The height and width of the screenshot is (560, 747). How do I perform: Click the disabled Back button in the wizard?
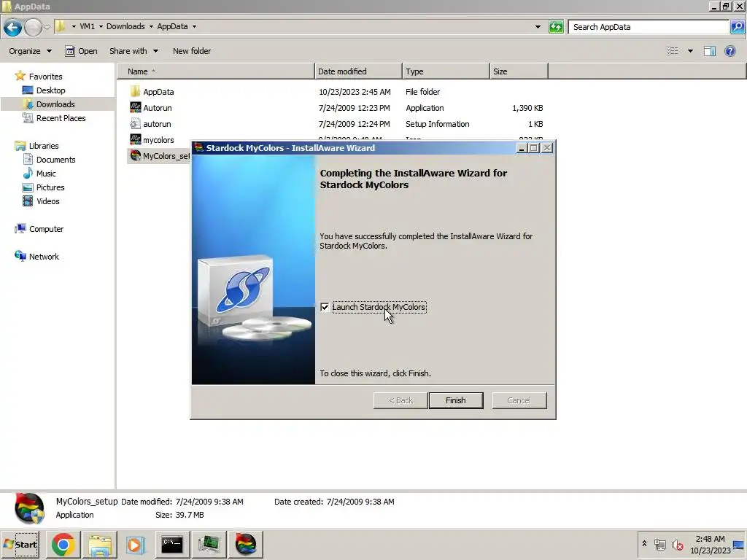tap(400, 400)
